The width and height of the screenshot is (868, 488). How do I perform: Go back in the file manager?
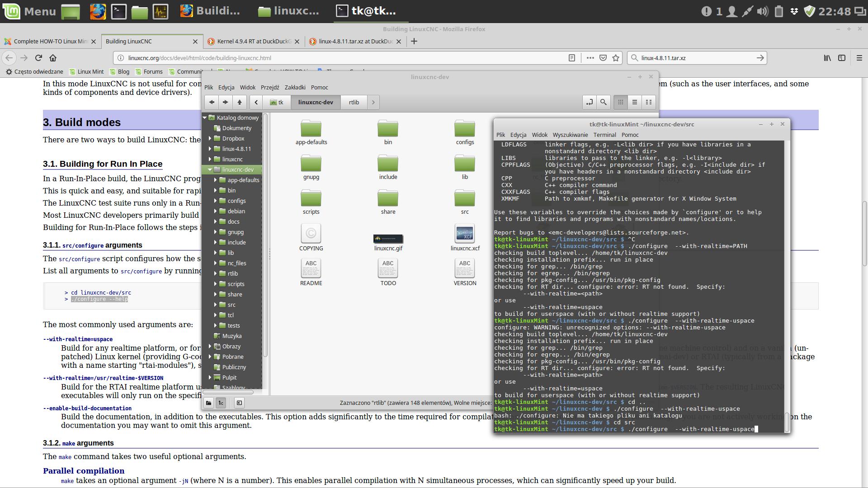(212, 102)
